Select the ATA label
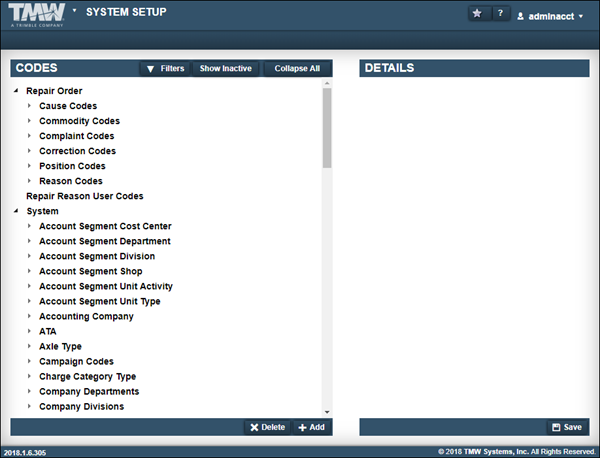This screenshot has height=458, width=600. 48,331
